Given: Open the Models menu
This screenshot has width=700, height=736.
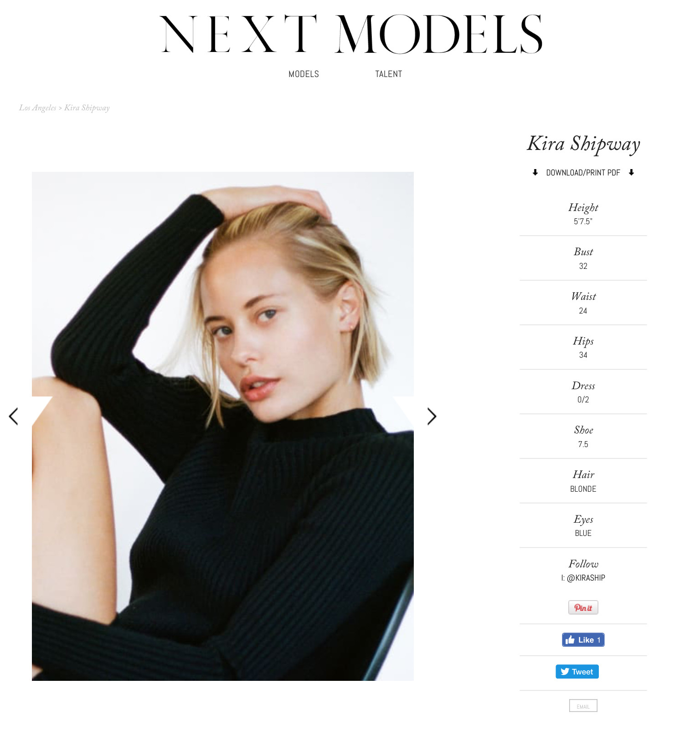Looking at the screenshot, I should [304, 74].
